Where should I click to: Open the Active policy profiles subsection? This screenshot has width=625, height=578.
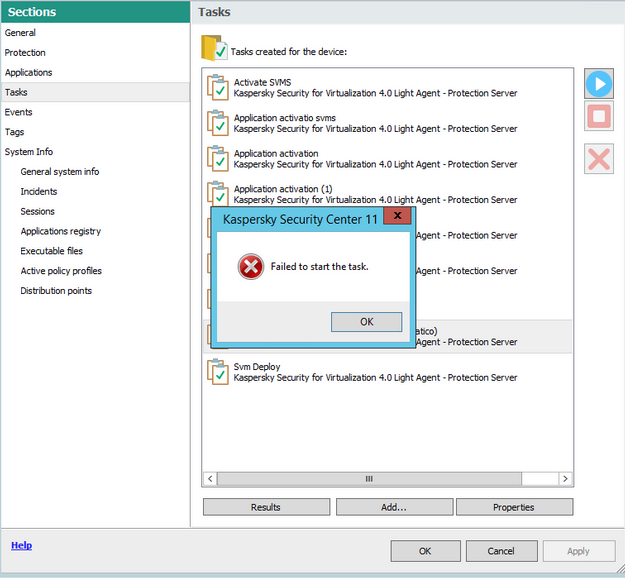click(61, 271)
